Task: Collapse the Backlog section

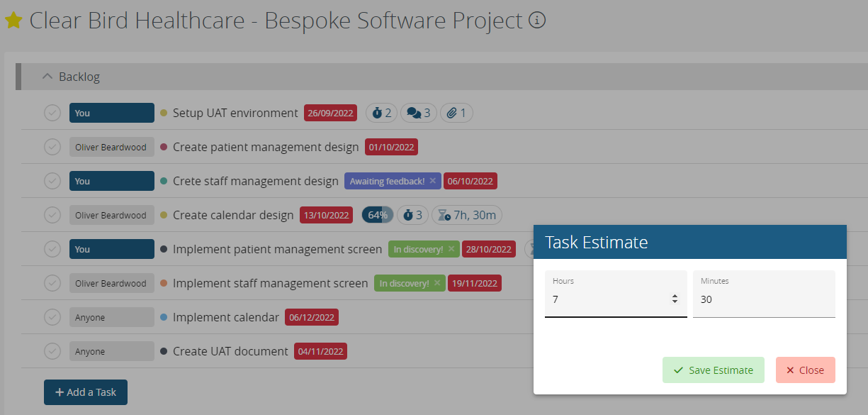Action: pyautogui.click(x=47, y=77)
